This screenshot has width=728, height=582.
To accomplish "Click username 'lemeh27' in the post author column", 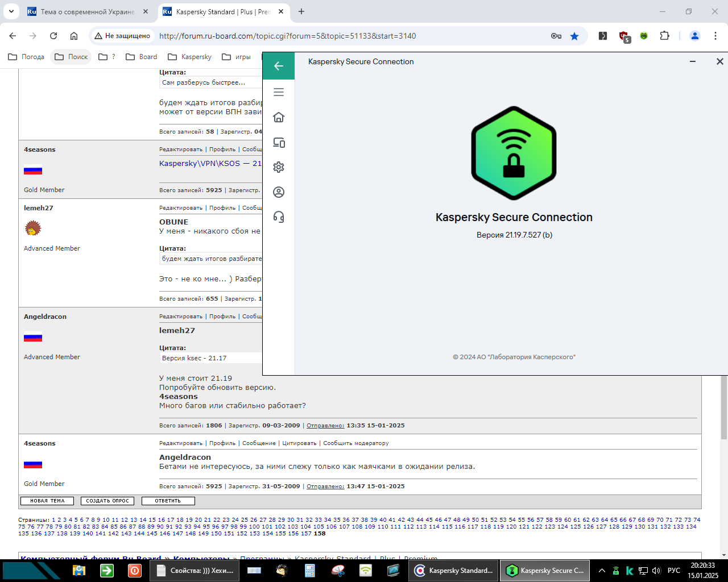I will (39, 208).
